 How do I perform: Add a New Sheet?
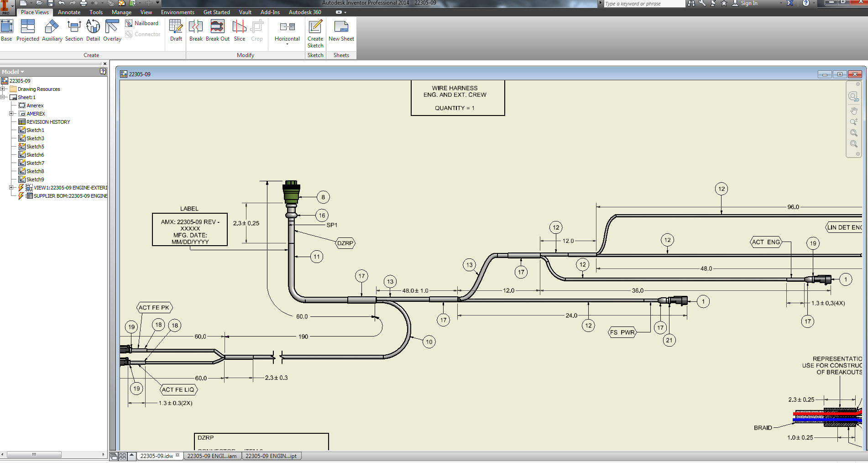(341, 31)
